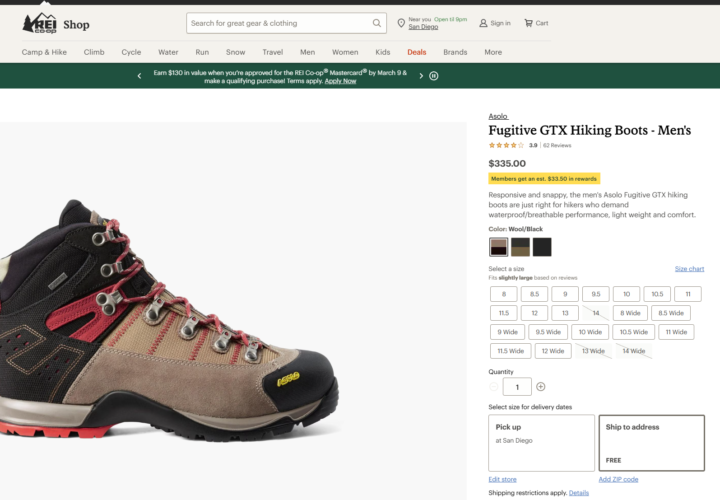Select size 9.5
Screen dimensions: 720x500
(596, 294)
